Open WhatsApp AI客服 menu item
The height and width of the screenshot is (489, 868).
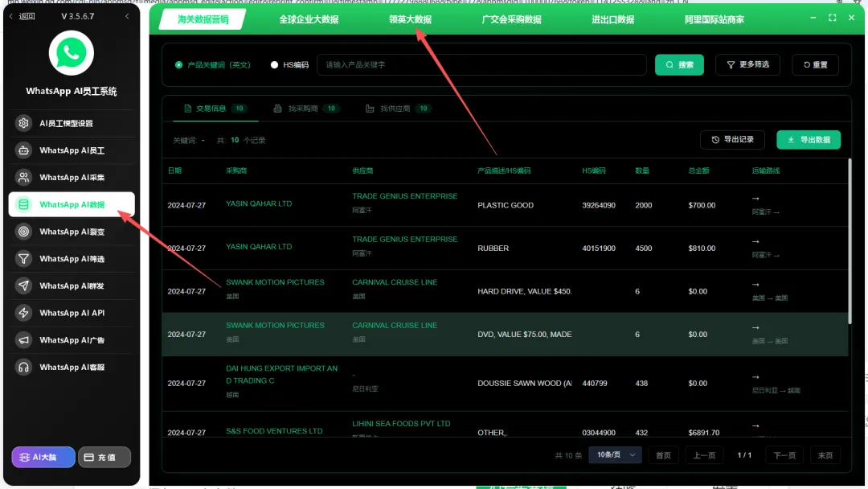tap(72, 368)
